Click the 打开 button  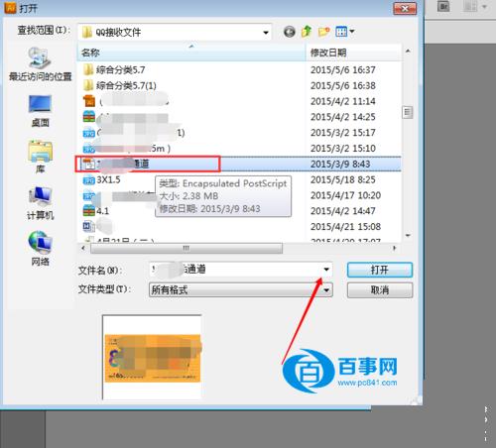pyautogui.click(x=380, y=270)
